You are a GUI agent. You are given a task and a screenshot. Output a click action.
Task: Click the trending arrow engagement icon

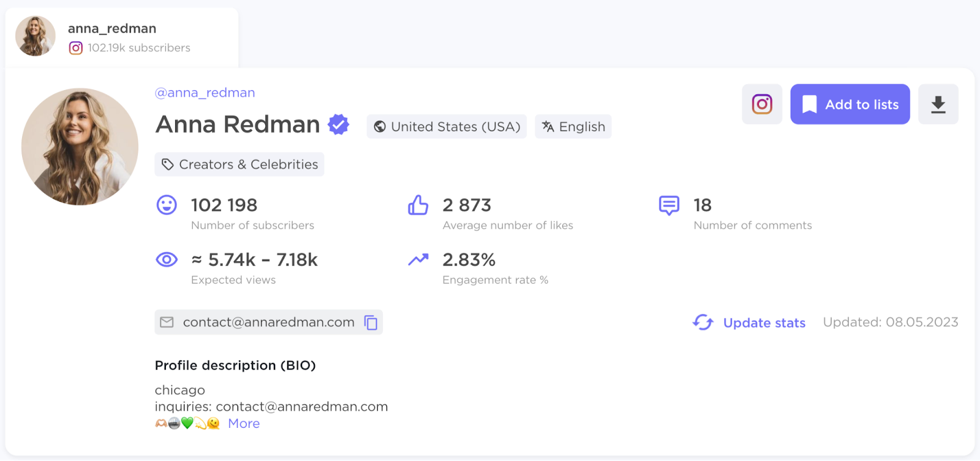pos(418,260)
